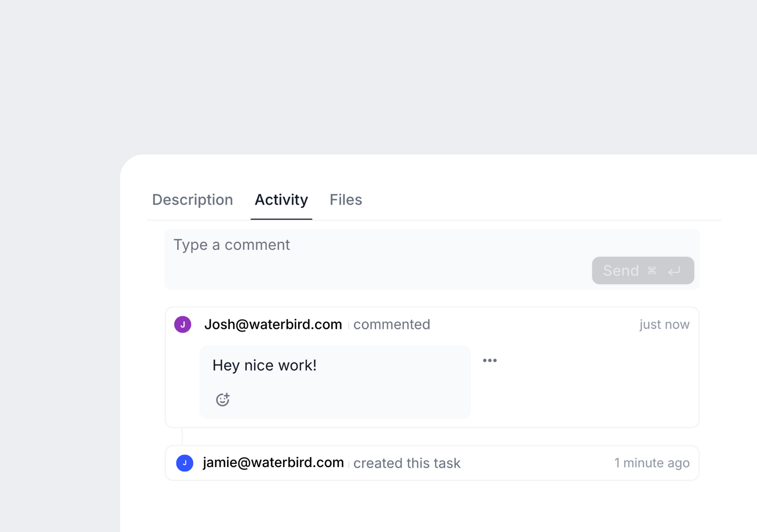Viewport: 757px width, 532px height.
Task: Click the jamie@waterbird.com username
Action: click(x=273, y=462)
